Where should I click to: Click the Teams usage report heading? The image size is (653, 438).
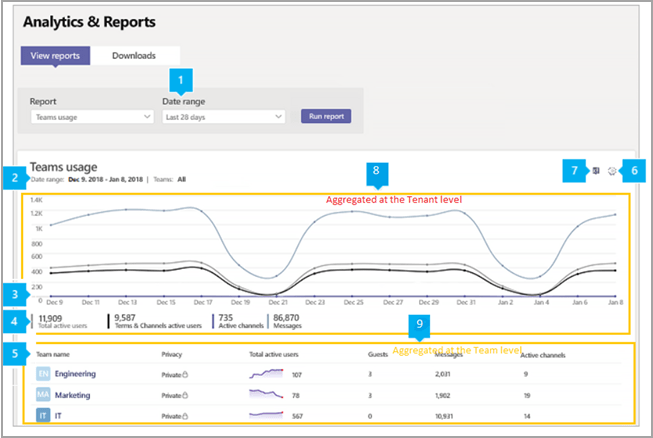(x=63, y=167)
